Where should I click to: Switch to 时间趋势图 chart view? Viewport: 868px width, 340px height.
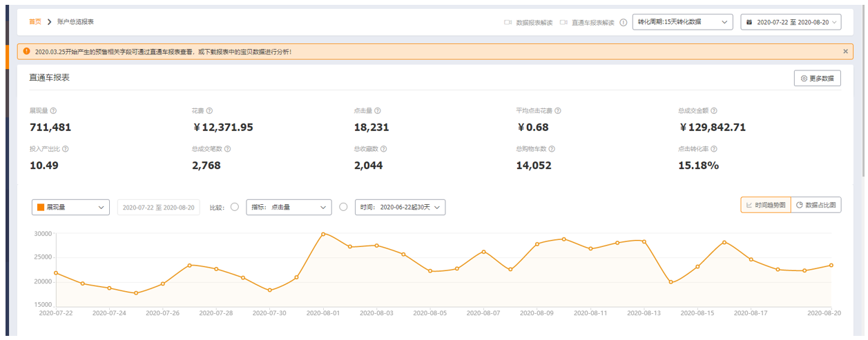(765, 205)
